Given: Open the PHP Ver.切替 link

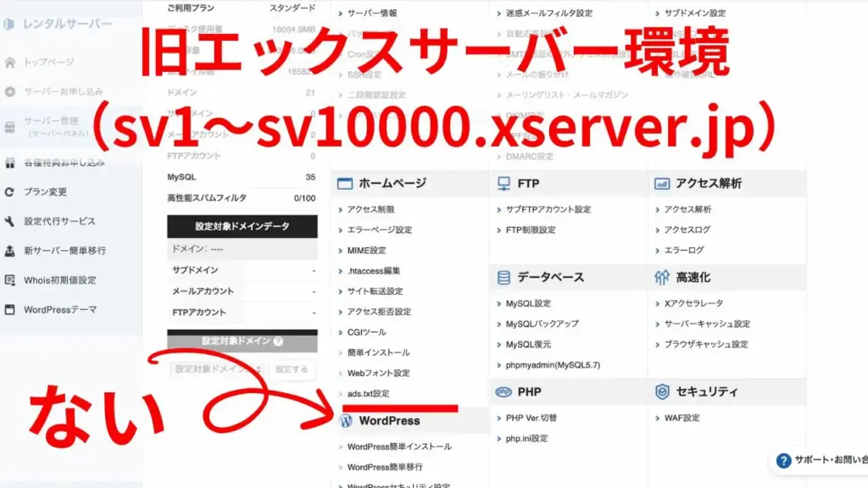Looking at the screenshot, I should 531,419.
